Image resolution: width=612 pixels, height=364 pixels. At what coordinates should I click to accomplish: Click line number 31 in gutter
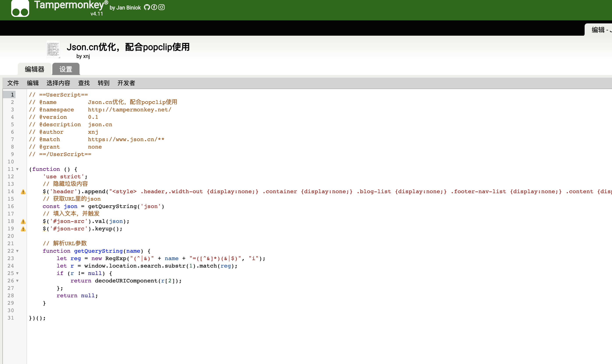click(11, 318)
